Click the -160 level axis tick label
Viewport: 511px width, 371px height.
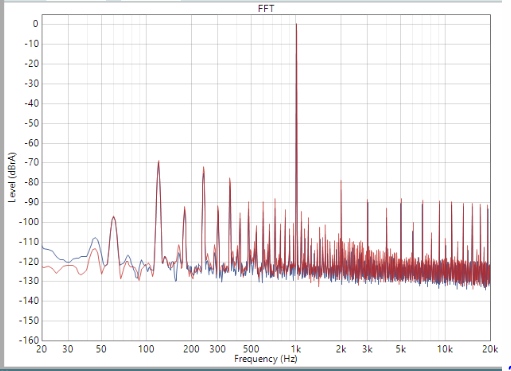[29, 340]
